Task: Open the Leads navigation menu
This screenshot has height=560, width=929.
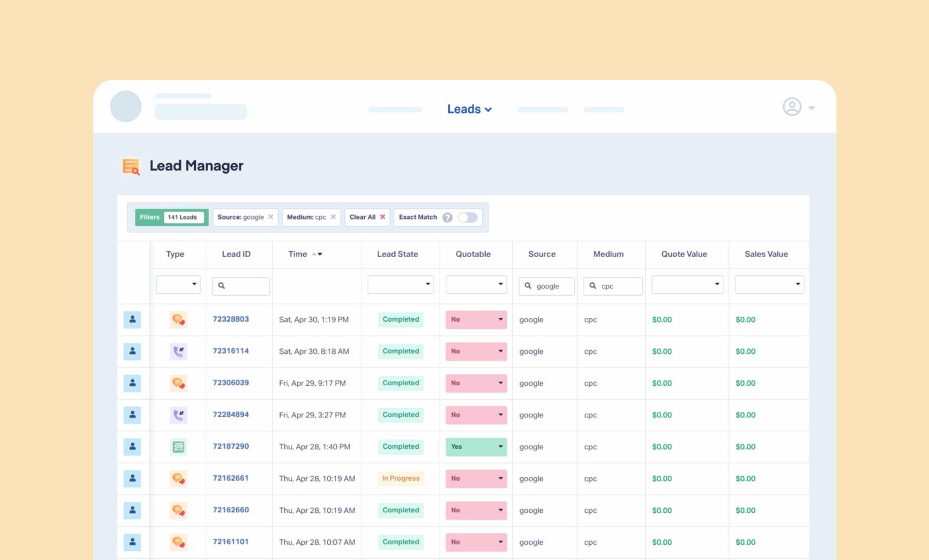Action: (469, 109)
